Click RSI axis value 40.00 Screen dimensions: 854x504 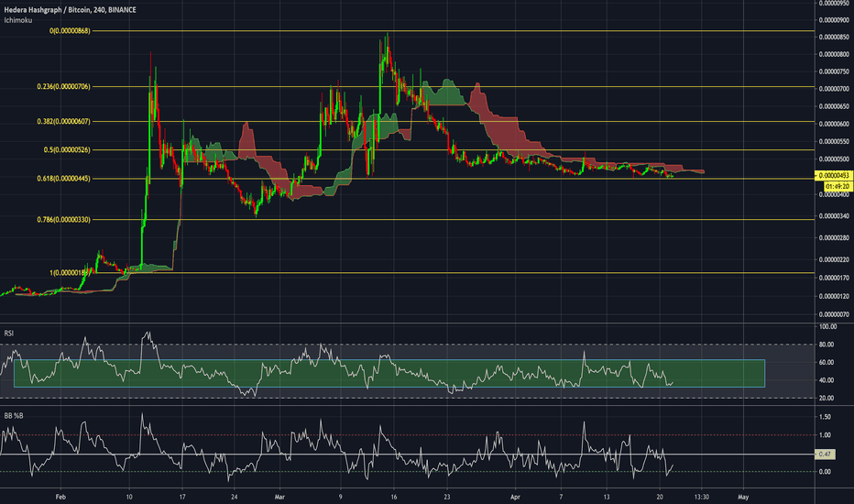click(x=827, y=380)
